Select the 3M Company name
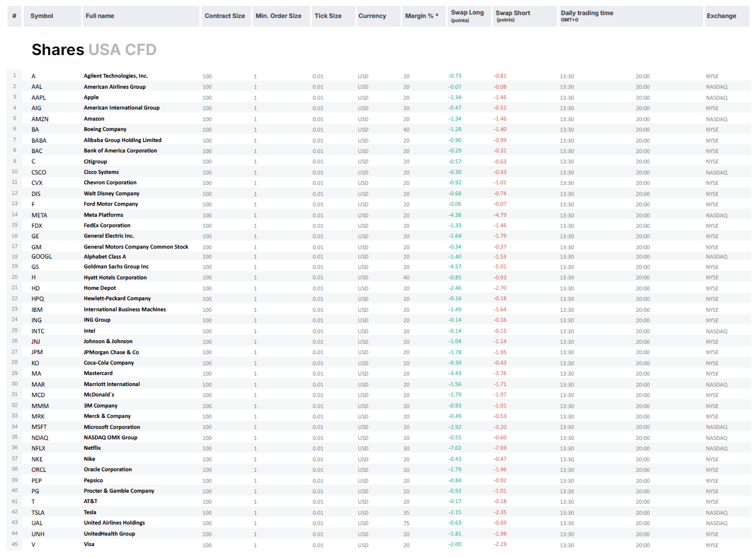 (x=100, y=406)
